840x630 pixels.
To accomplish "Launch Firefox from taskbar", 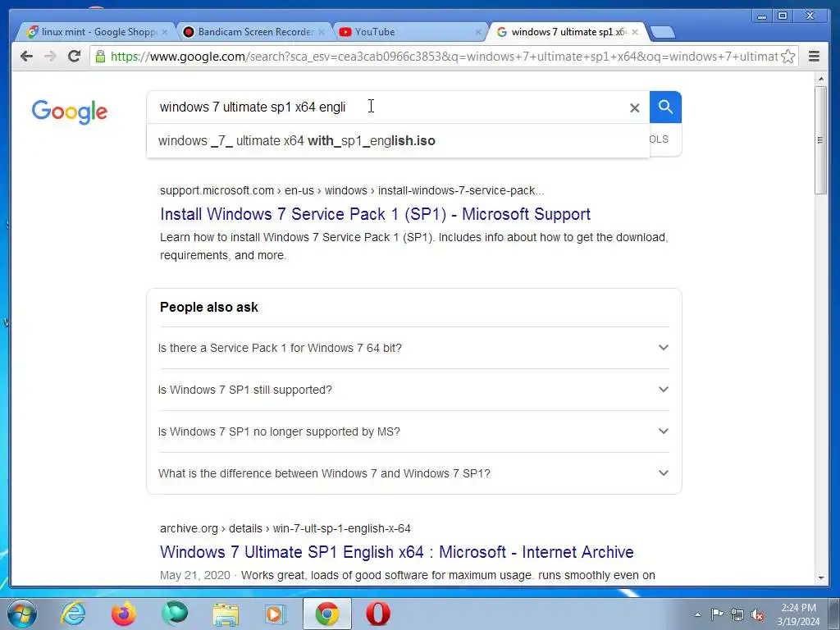I will (124, 614).
